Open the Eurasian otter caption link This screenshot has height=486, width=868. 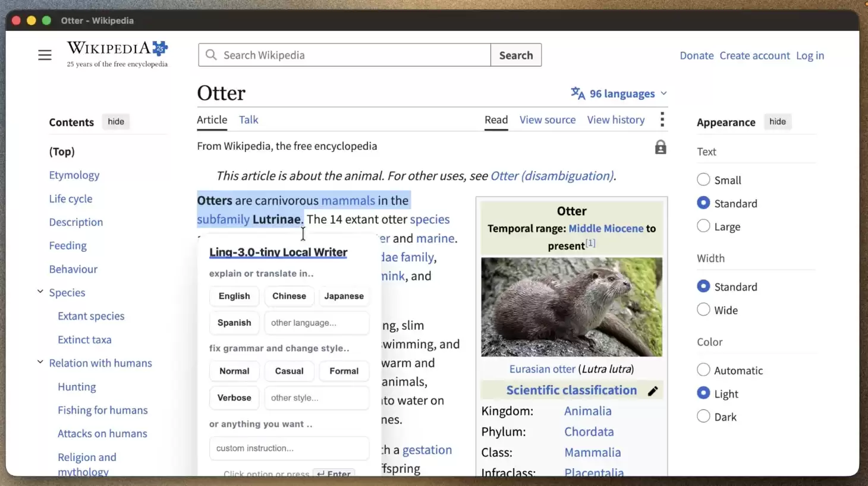(542, 369)
